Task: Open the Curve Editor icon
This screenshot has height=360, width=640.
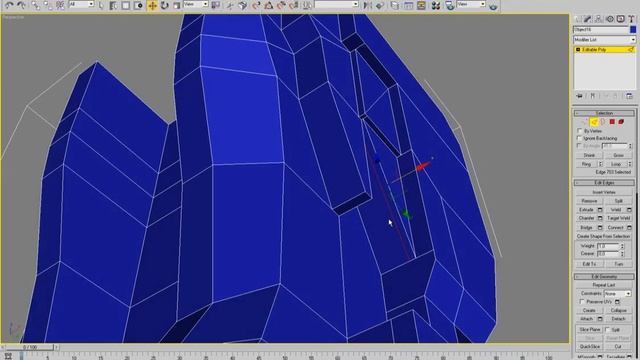Action: 408,5
